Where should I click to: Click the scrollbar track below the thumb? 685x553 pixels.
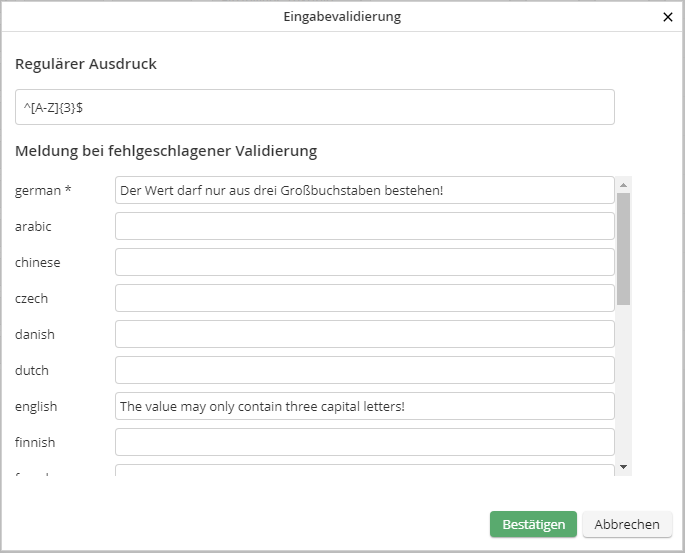click(x=623, y=380)
